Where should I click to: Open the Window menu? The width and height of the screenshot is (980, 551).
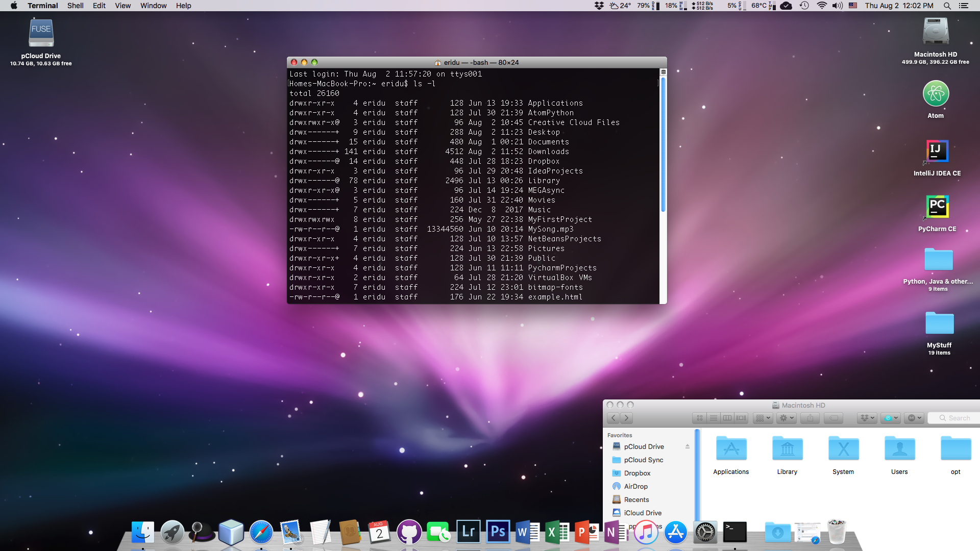[x=153, y=6]
